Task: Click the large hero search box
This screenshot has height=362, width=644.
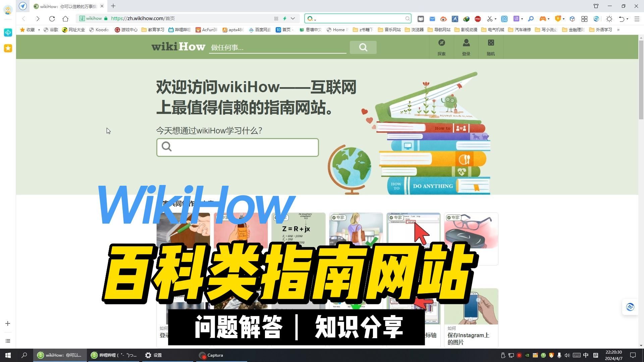Action: [237, 147]
